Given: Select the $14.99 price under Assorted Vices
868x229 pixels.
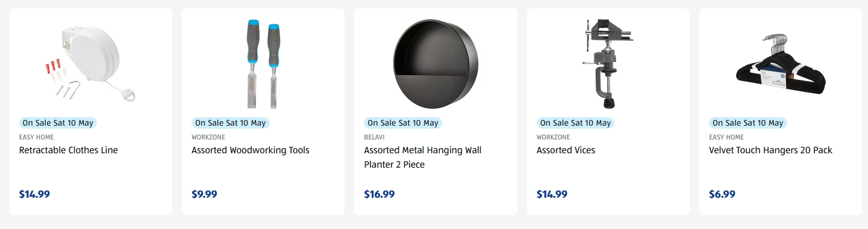Looking at the screenshot, I should point(552,194).
